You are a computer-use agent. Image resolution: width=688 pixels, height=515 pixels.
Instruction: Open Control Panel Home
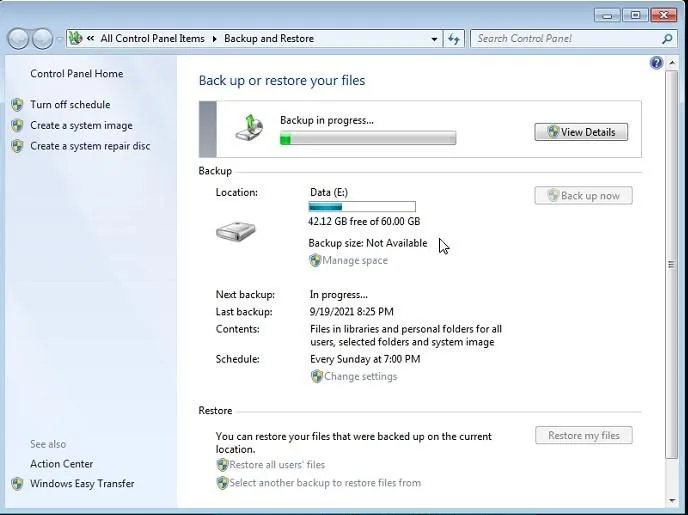77,74
